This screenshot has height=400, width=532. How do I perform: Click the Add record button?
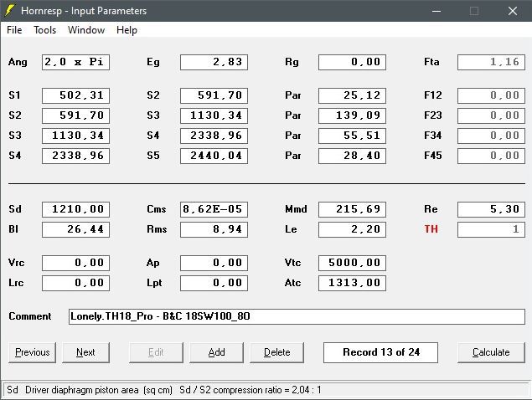coord(216,352)
